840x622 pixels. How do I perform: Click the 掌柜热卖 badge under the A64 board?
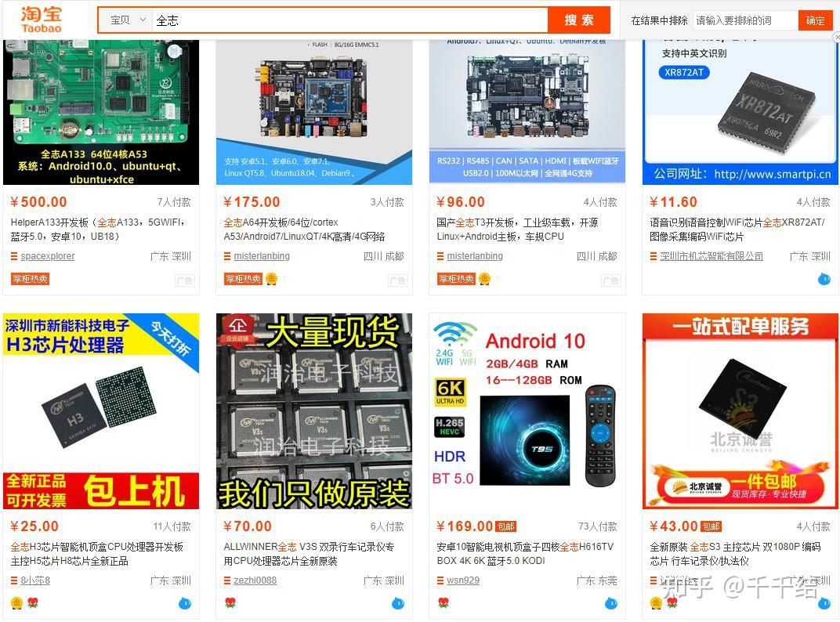pyautogui.click(x=243, y=279)
